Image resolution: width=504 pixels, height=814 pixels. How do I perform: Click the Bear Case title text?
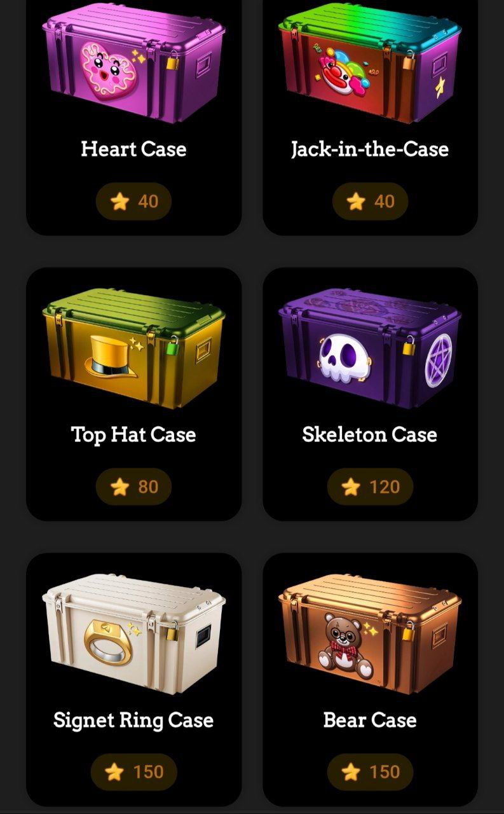click(x=370, y=721)
